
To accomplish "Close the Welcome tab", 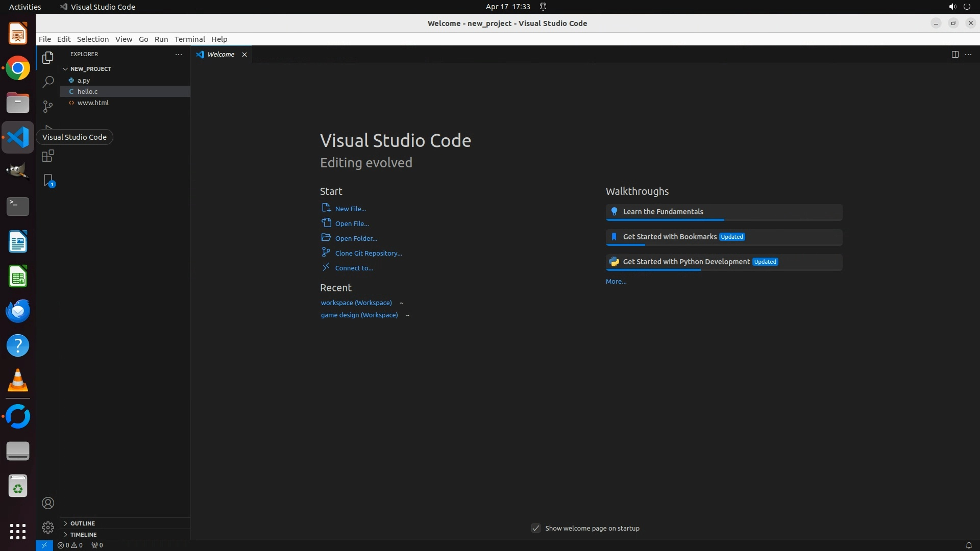I will tap(244, 54).
